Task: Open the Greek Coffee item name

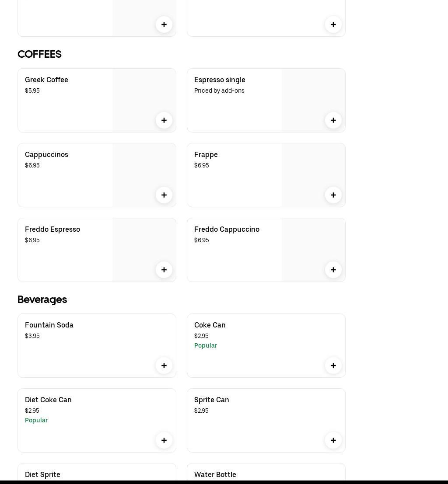Action: pyautogui.click(x=46, y=80)
